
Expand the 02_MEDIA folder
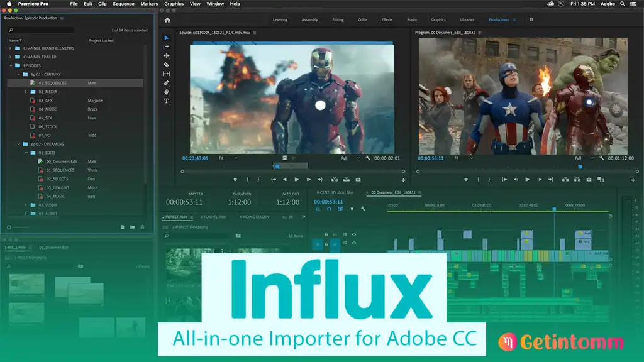coord(26,92)
